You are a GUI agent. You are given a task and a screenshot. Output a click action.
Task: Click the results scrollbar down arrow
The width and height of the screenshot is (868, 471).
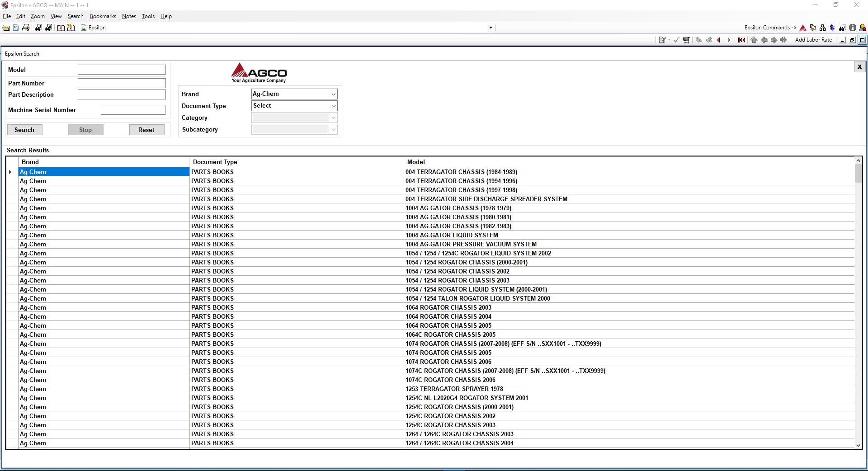[x=858, y=445]
